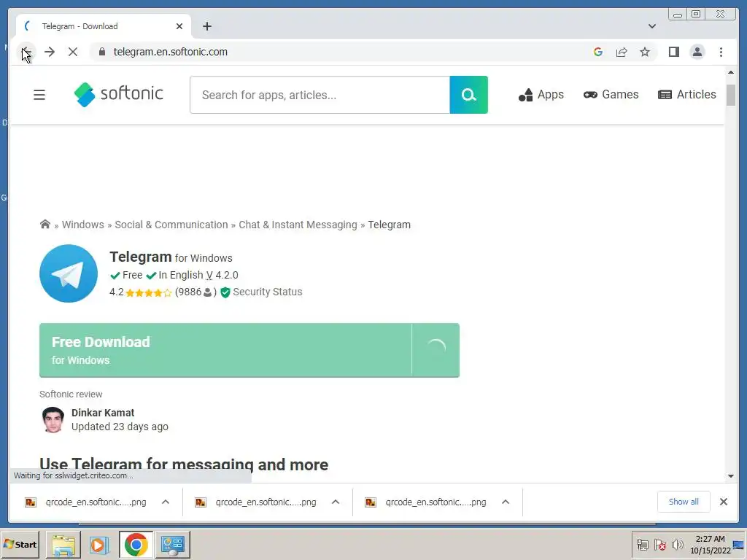Share this page via share icon

622,52
